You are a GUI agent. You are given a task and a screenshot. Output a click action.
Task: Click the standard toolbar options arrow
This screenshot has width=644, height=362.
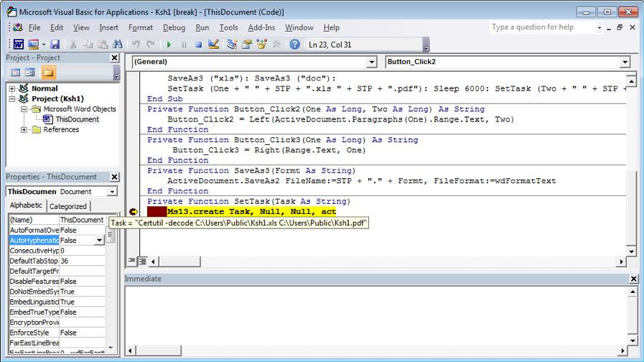coord(426,45)
